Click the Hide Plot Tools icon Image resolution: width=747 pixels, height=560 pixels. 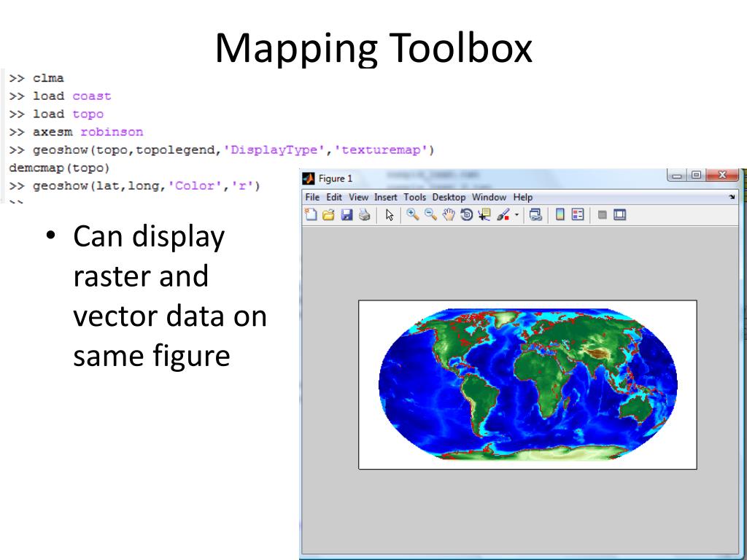(602, 215)
